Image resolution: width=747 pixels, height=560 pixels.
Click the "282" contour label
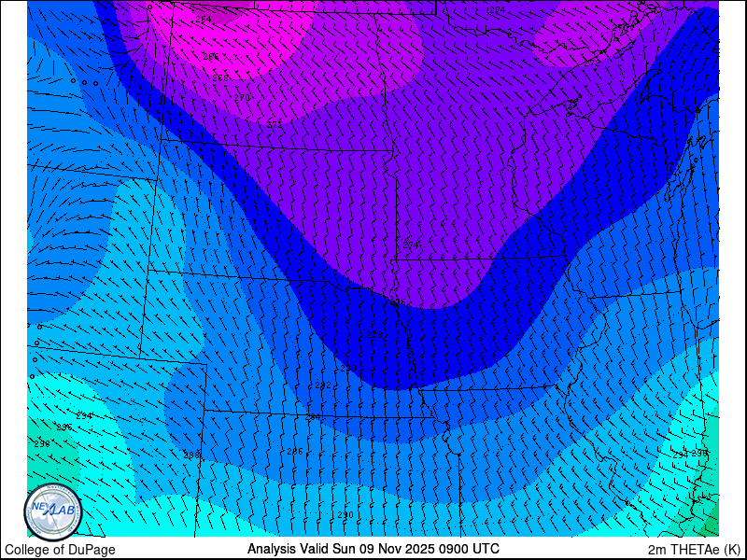pos(323,385)
